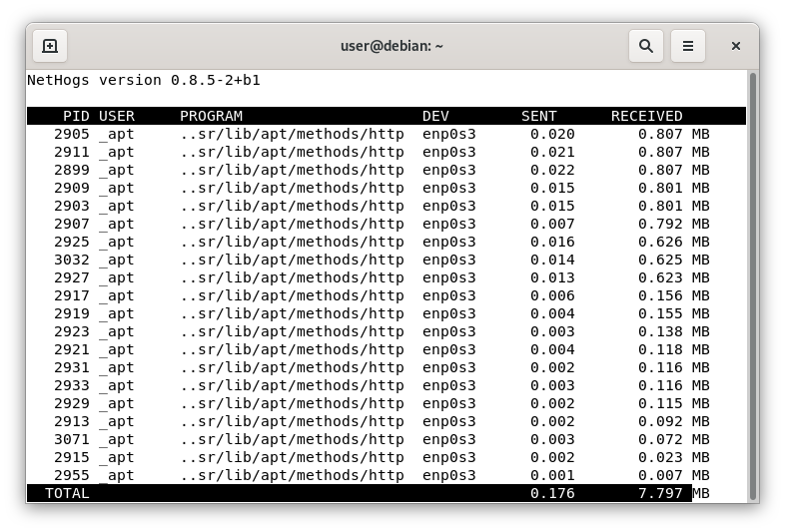This screenshot has height=532, width=785.
Task: Close the terminal window
Action: click(735, 46)
